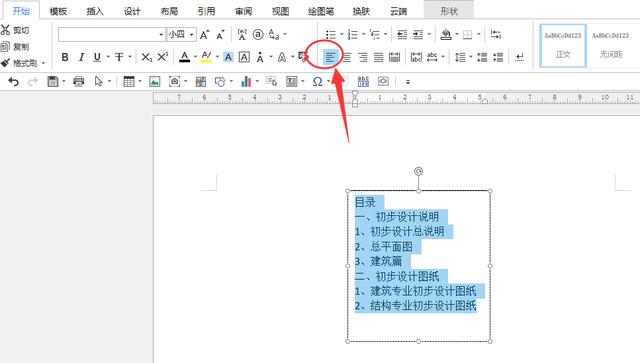The width and height of the screenshot is (640, 363).
Task: Click the text box rotation handle
Action: pos(418,171)
